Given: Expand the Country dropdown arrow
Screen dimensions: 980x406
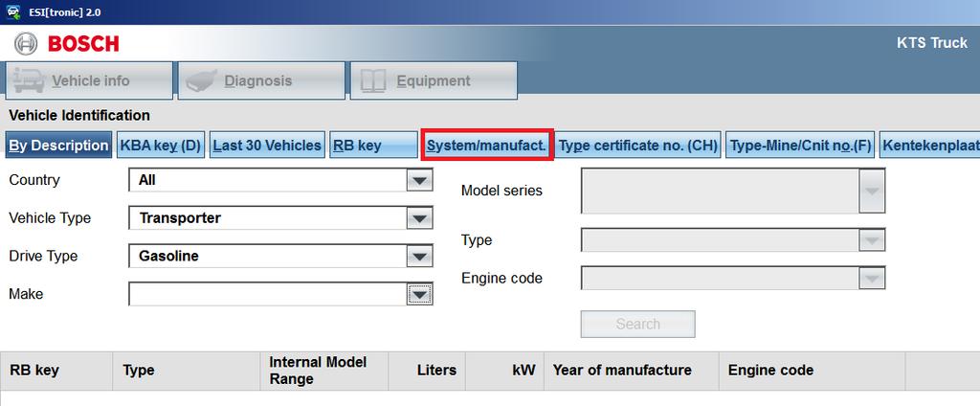Looking at the screenshot, I should click(x=419, y=181).
